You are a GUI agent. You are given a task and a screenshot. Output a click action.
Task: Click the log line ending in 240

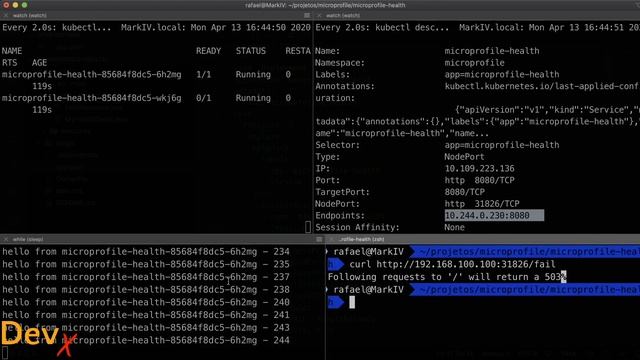146,302
